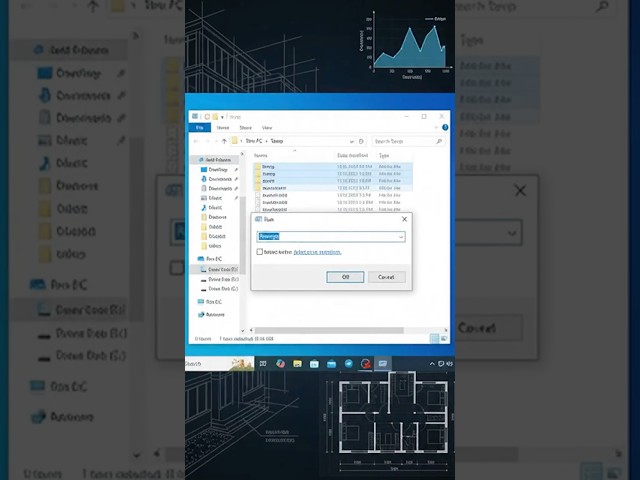Screen dimensions: 640x480
Task: Open Task View from the taskbar
Action: point(263,363)
